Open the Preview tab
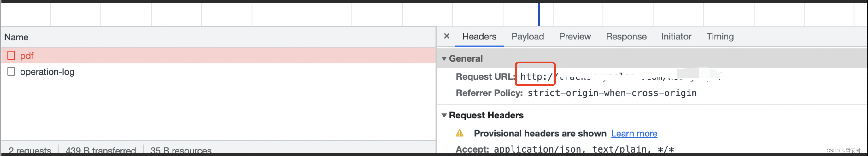 tap(575, 36)
